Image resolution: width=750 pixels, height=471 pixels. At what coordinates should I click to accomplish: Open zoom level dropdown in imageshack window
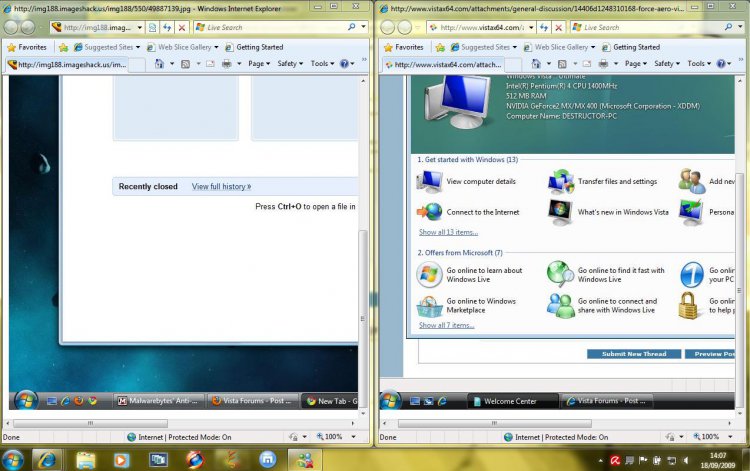tap(353, 437)
